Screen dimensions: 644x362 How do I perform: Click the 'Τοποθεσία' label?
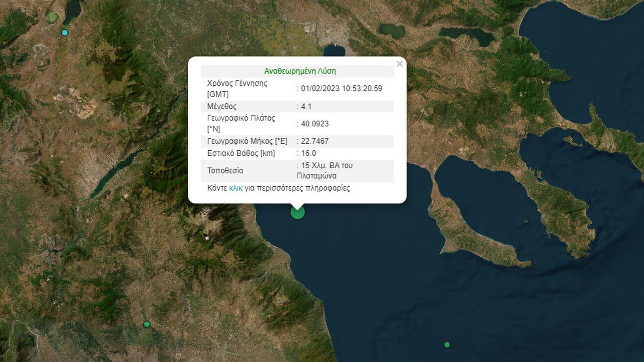point(225,171)
